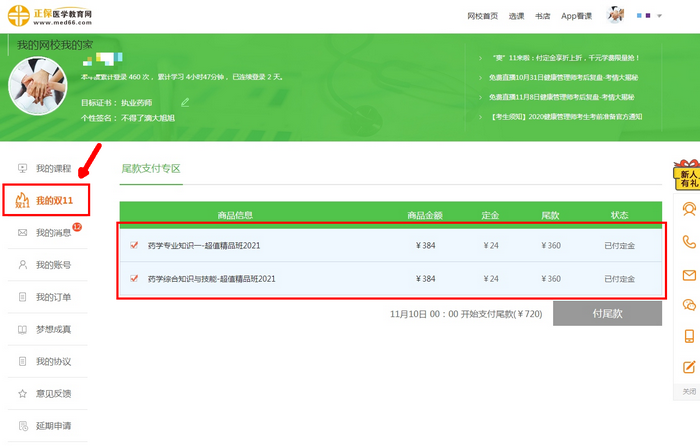The image size is (700, 446).
Task: Click the 新人有礼 gift icon
Action: [x=688, y=174]
